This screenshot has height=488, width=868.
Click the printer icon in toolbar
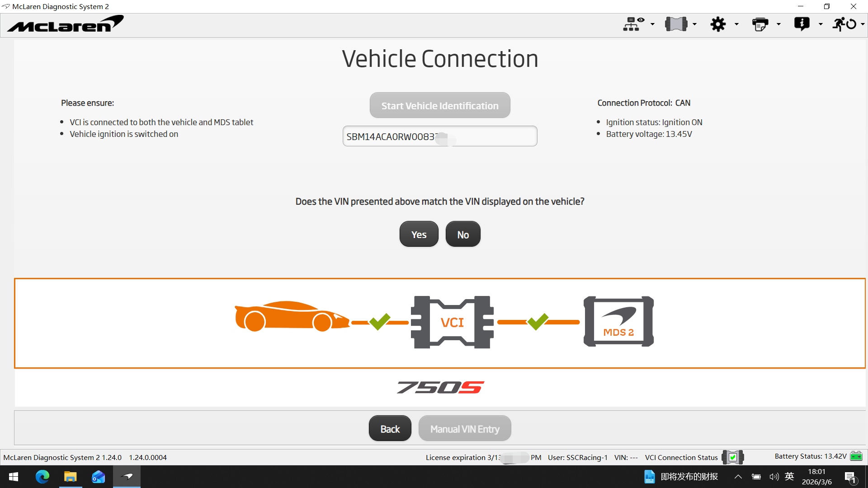(x=760, y=24)
